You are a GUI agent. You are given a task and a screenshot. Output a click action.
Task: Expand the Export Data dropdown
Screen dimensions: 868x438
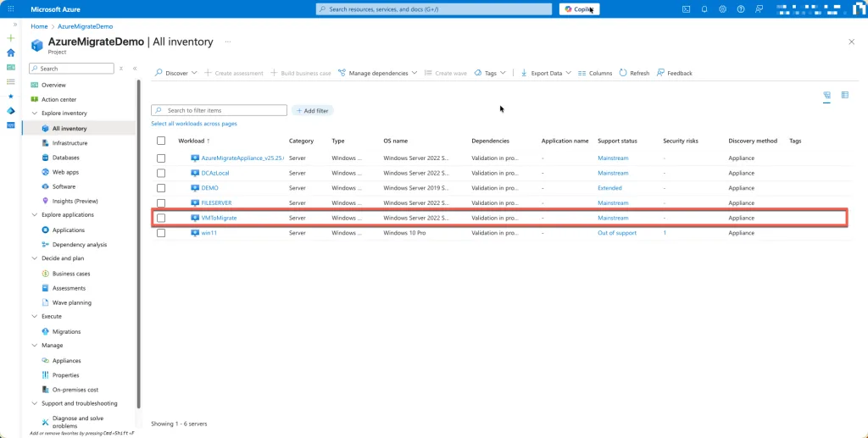click(545, 73)
